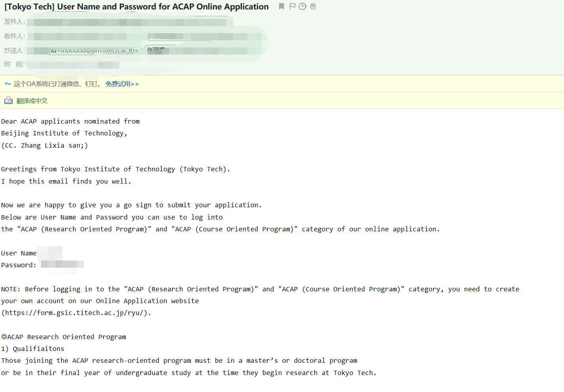The width and height of the screenshot is (564, 392).
Task: Click the OA system promo icon
Action: click(8, 84)
